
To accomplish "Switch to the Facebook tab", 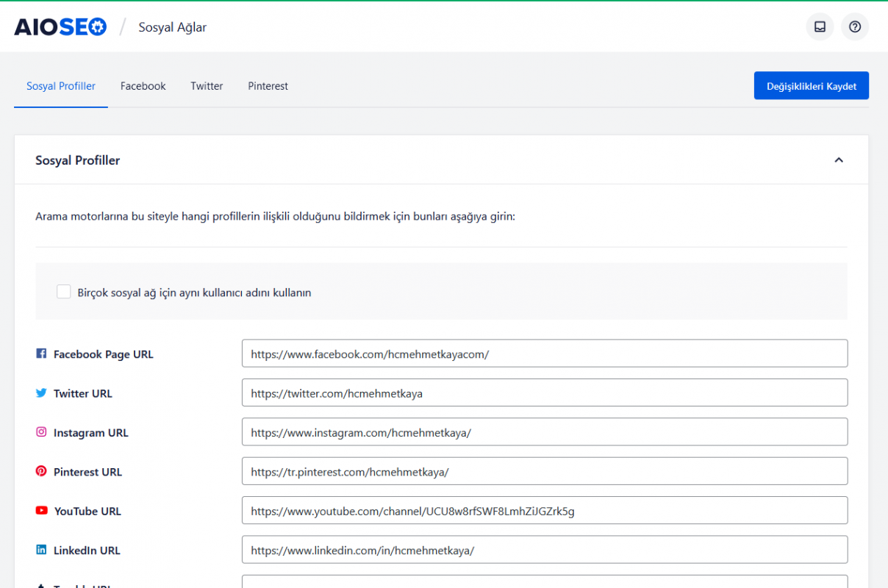I will pyautogui.click(x=143, y=86).
